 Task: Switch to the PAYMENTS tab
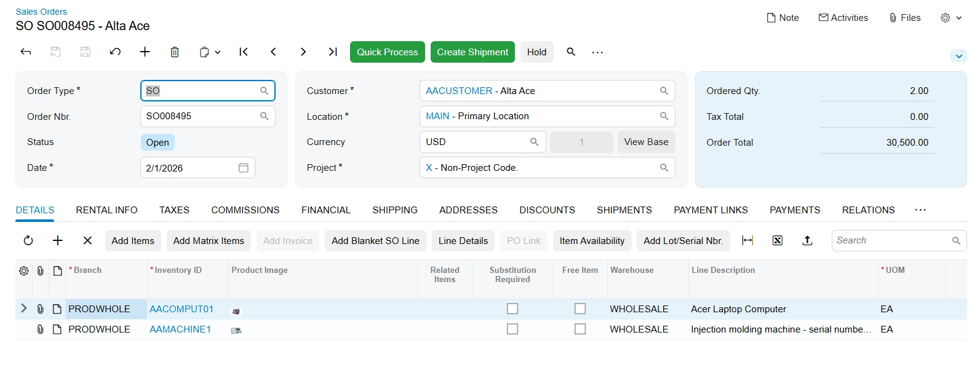point(795,210)
